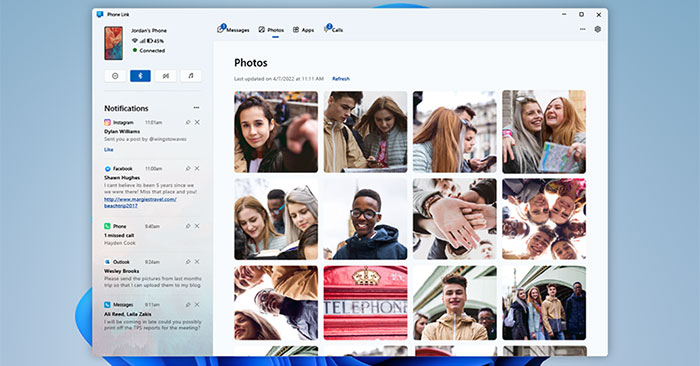
Task: Open the Apps tab
Action: point(304,30)
